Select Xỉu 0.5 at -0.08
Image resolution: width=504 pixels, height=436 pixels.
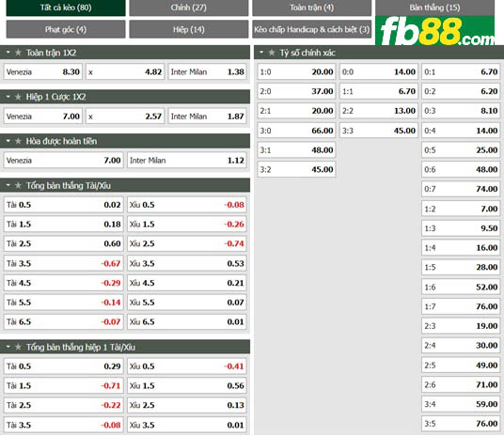(187, 205)
